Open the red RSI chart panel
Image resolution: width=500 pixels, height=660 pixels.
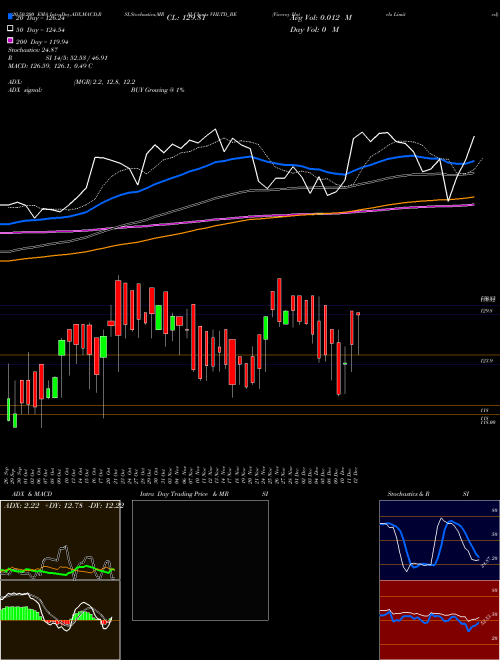(x=439, y=620)
